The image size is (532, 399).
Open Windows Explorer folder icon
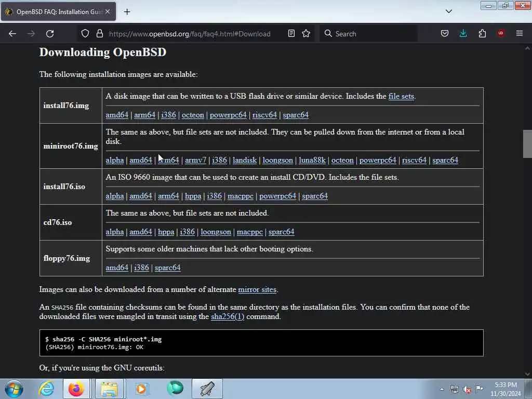click(109, 389)
